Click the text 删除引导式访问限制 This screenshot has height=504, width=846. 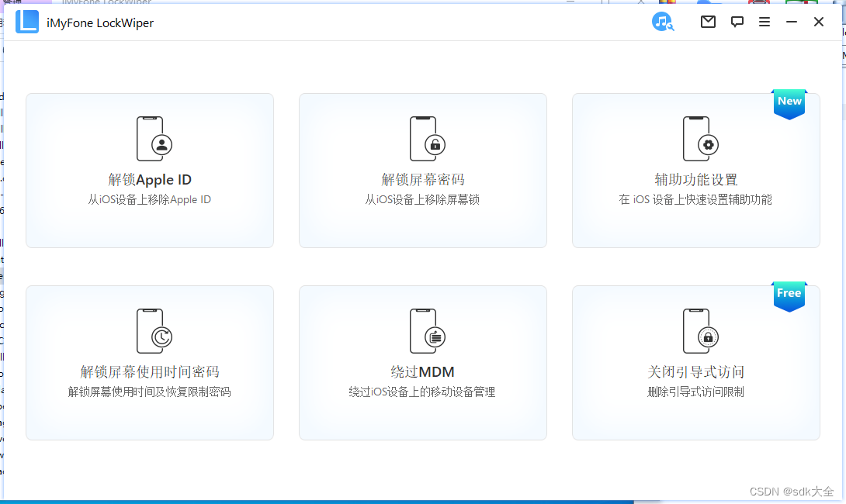[x=696, y=392]
